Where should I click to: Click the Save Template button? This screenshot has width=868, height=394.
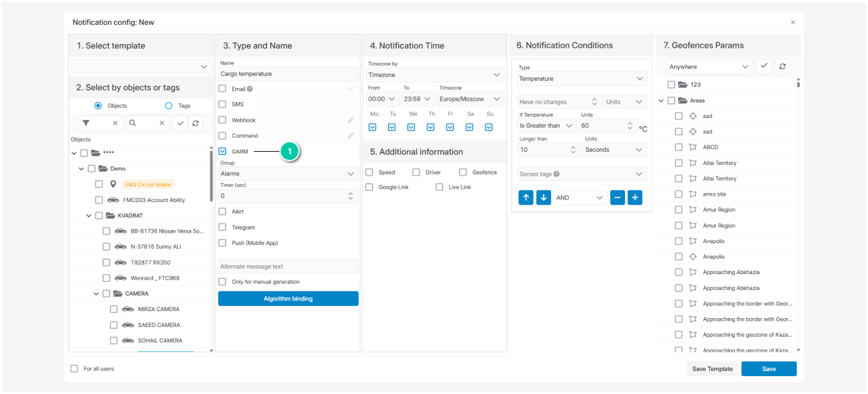click(x=712, y=369)
